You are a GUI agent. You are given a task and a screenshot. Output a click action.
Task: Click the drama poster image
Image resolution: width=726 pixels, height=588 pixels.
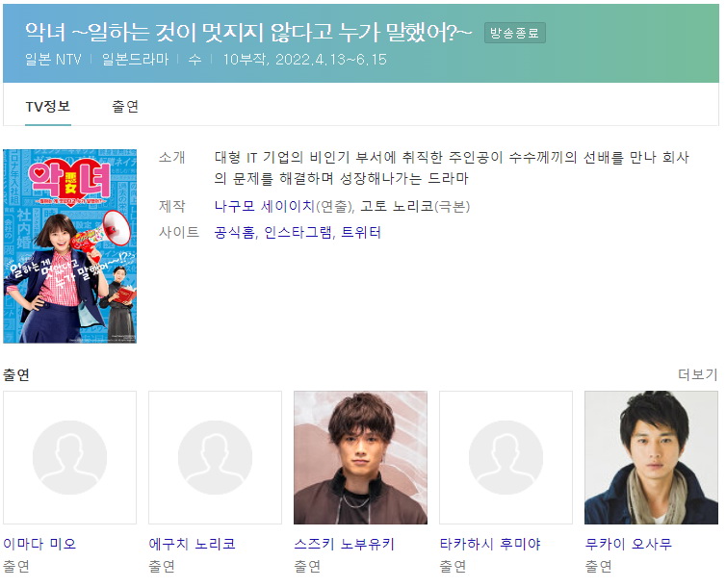pos(70,246)
